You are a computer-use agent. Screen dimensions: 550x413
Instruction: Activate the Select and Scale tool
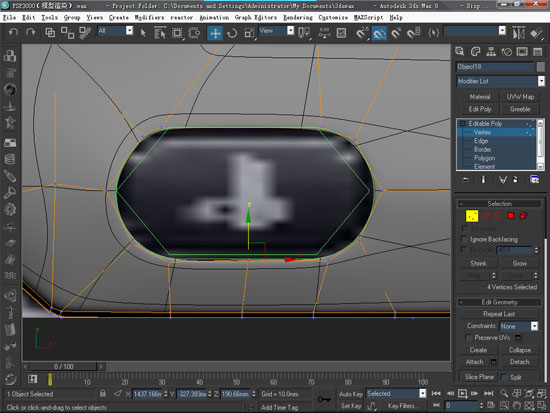[x=249, y=33]
